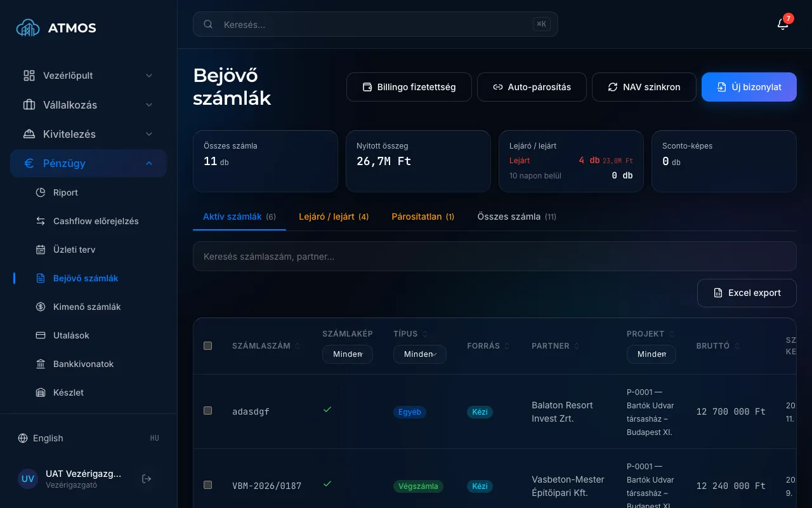
Task: Check the VBM-2026/0187 invoice row checkbox
Action: coord(207,485)
